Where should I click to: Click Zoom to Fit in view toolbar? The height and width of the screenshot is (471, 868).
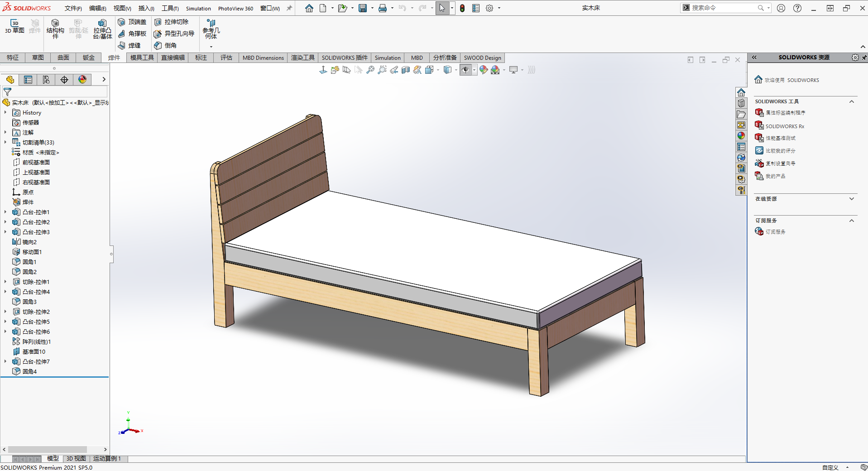point(370,70)
